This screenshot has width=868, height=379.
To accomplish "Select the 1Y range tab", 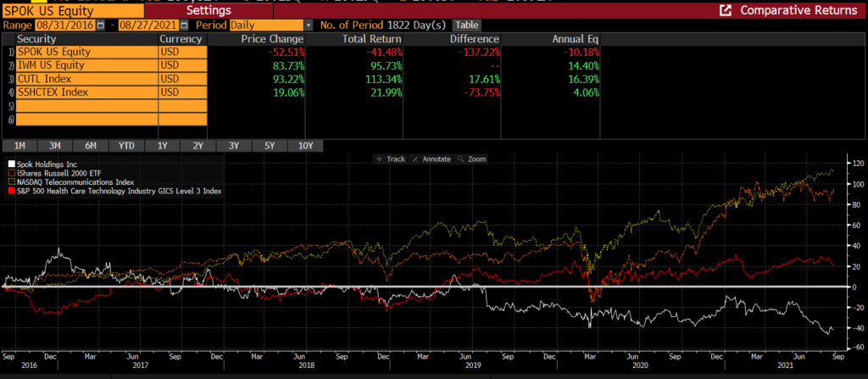I will pyautogui.click(x=163, y=146).
